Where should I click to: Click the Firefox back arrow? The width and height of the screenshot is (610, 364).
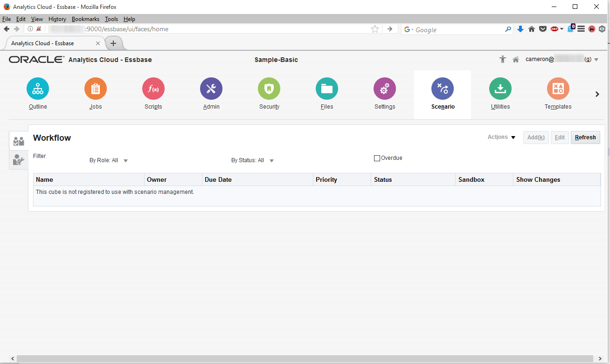pos(7,29)
